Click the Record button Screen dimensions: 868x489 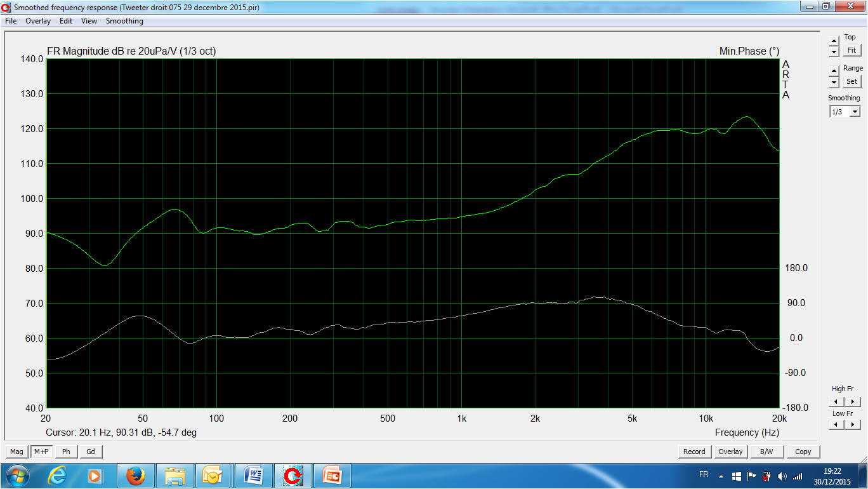(694, 452)
